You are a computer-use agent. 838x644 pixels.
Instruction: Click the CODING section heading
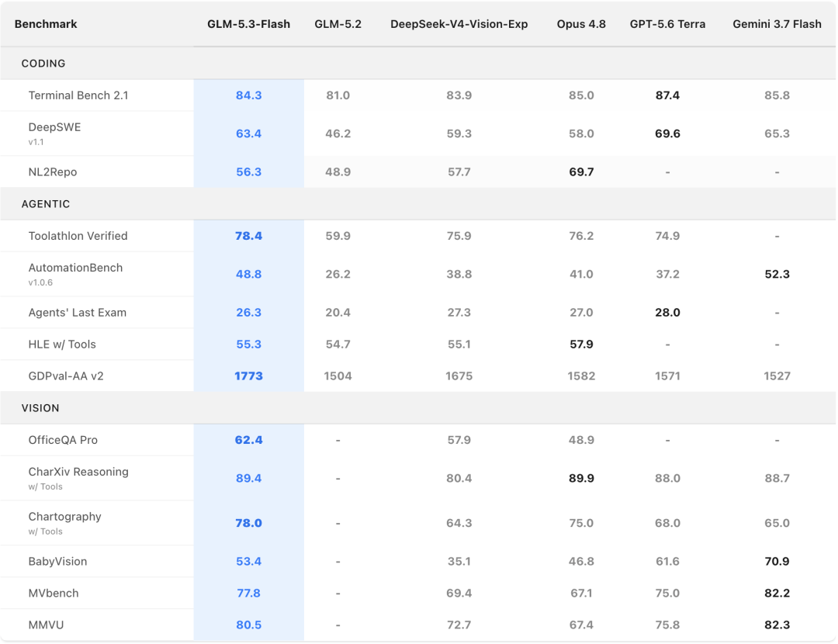43,63
